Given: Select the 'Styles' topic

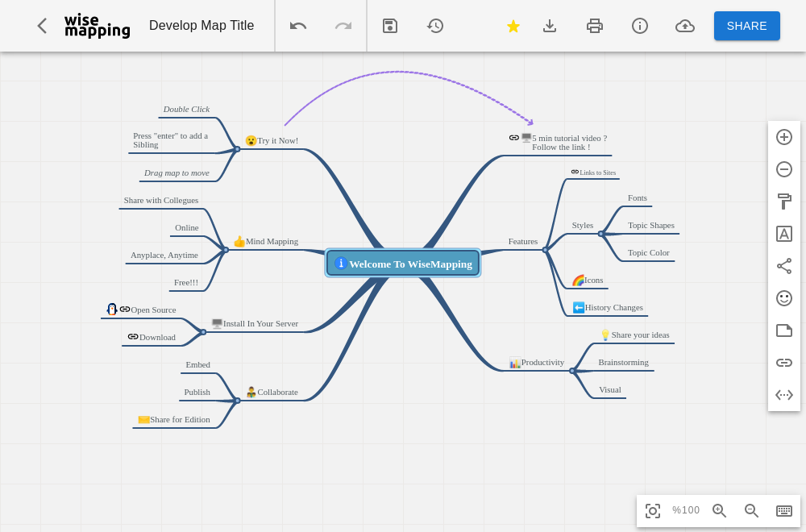Looking at the screenshot, I should 583,225.
